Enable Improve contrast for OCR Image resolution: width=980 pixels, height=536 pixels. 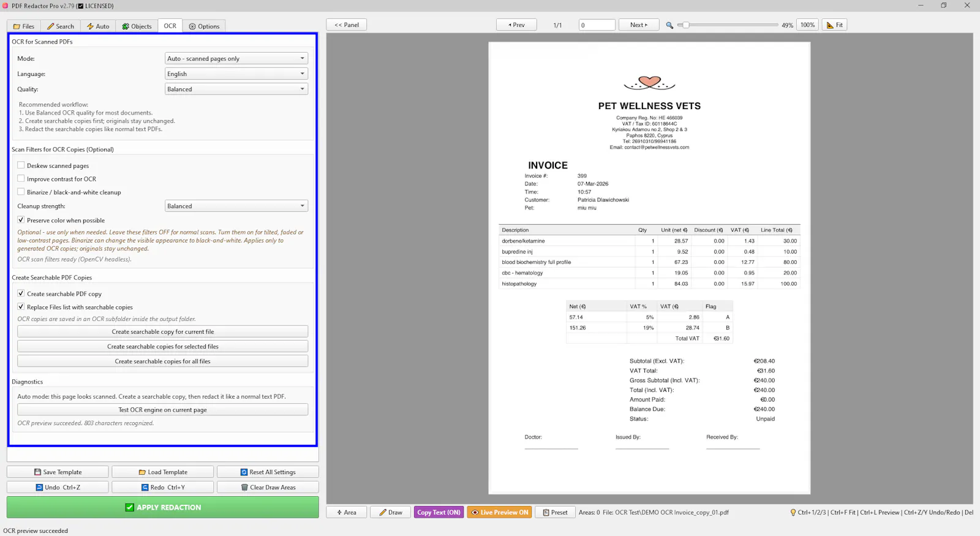pyautogui.click(x=21, y=179)
